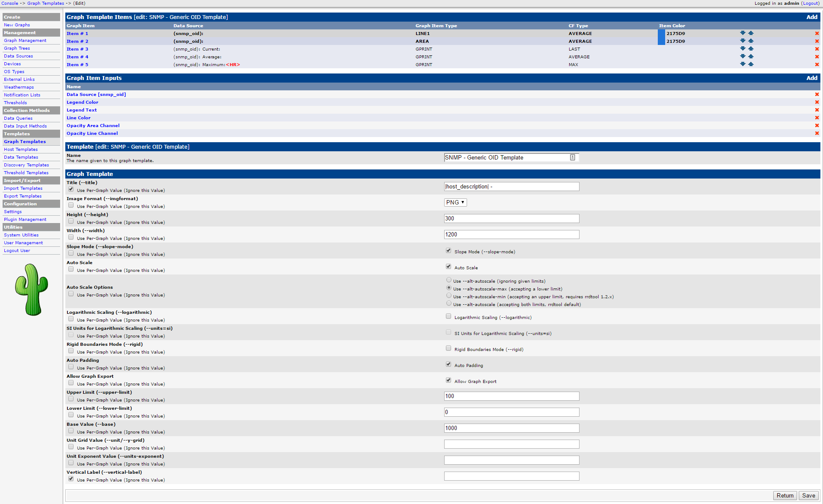
Task: Click the Vertical Label input field
Action: point(512,476)
